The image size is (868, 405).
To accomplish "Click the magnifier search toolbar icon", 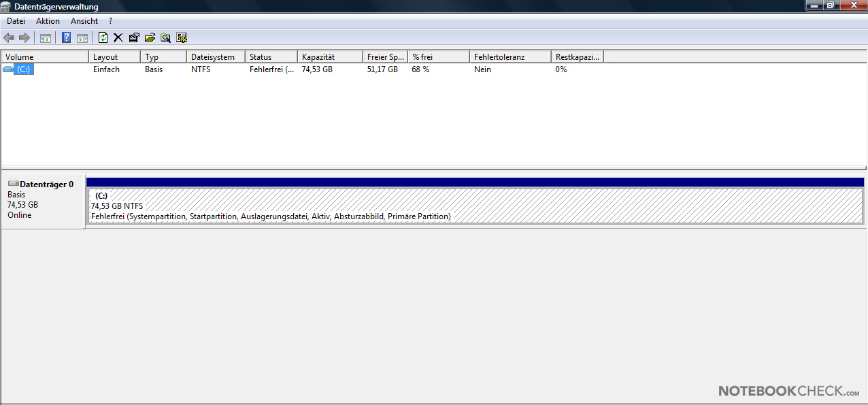I will pyautogui.click(x=165, y=38).
